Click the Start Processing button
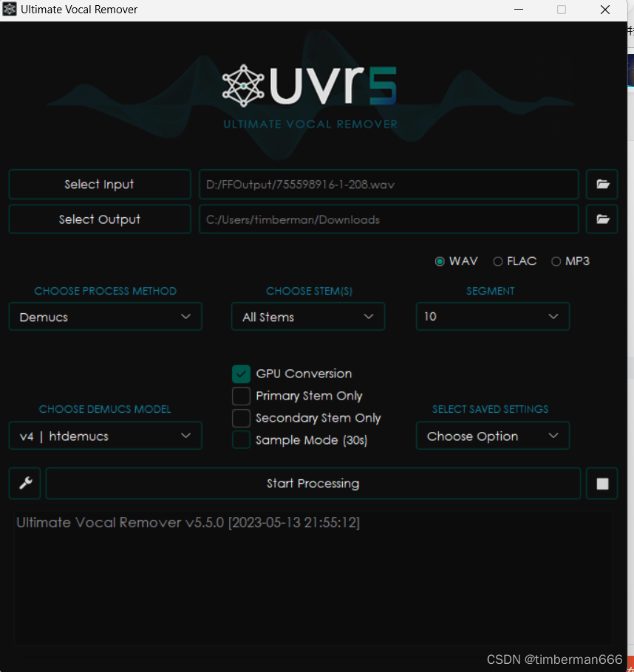634x672 pixels. coord(313,484)
